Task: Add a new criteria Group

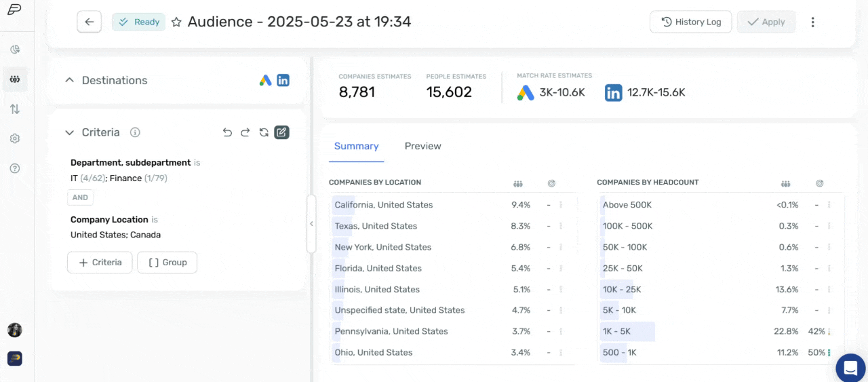Action: point(167,263)
